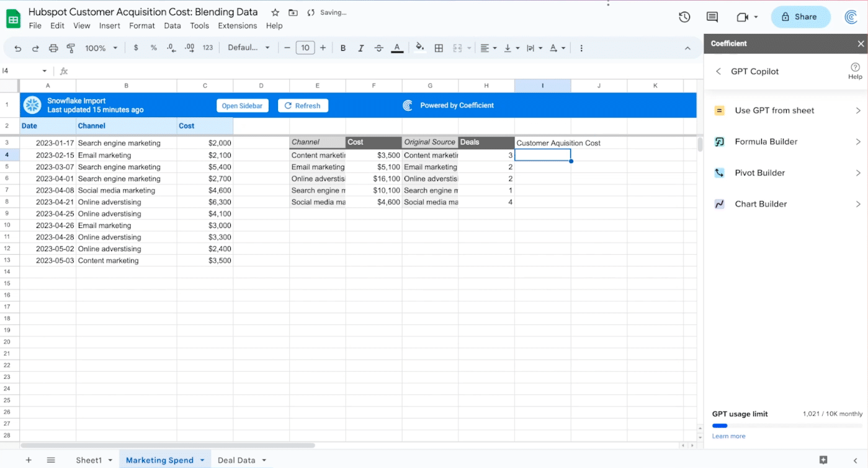868x468 pixels.
Task: Click the Share button
Action: tap(800, 17)
